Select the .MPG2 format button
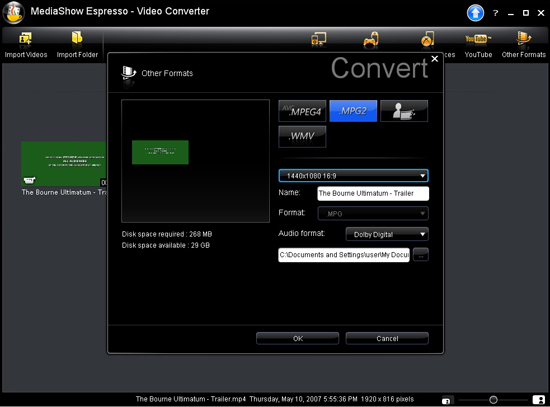 point(353,111)
